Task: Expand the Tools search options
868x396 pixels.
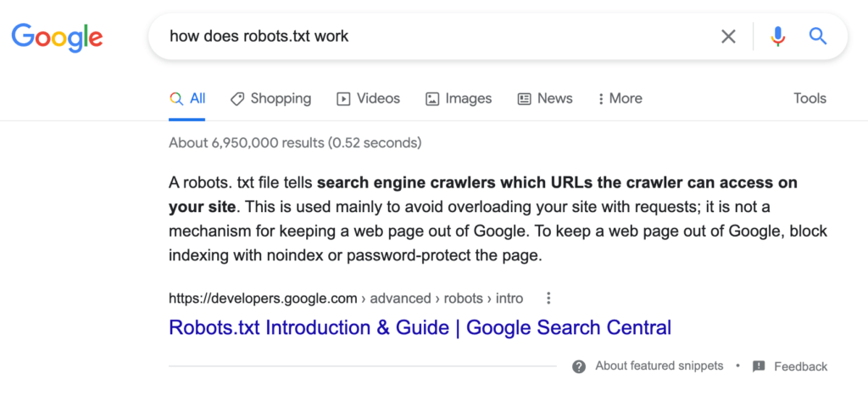Action: click(x=810, y=98)
